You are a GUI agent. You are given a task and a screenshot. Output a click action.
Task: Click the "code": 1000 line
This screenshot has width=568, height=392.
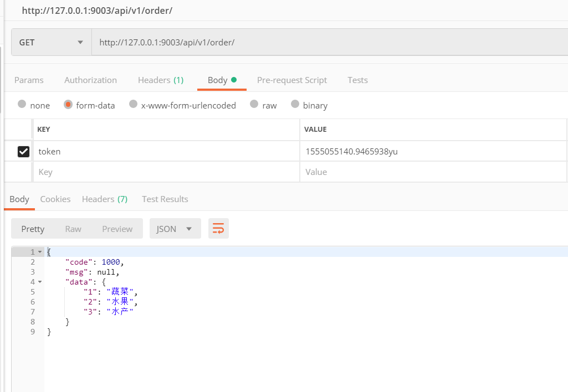click(x=95, y=262)
